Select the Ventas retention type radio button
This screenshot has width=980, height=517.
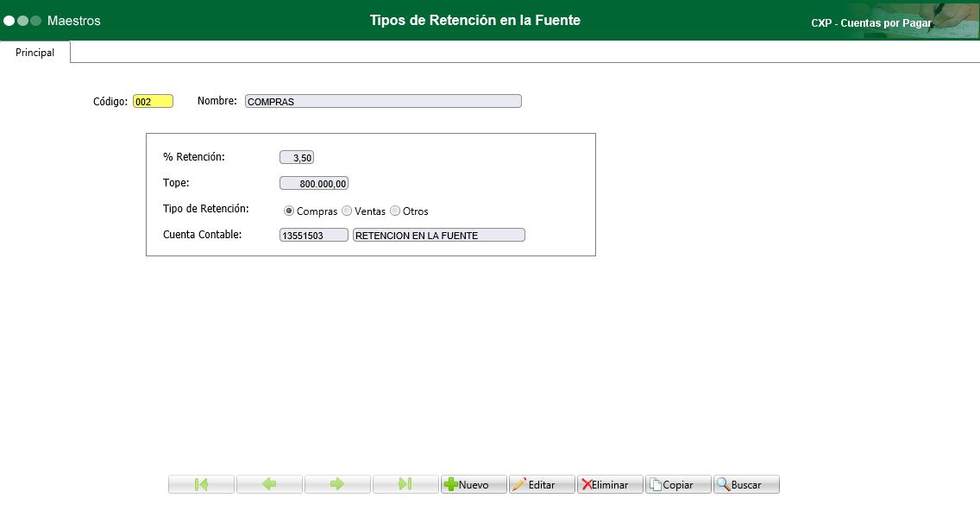346,211
